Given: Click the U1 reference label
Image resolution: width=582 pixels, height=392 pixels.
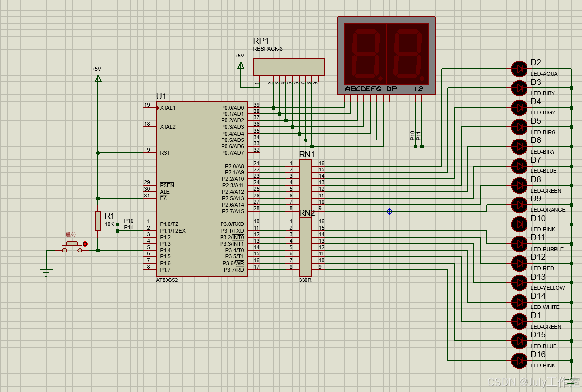Looking at the screenshot, I should click(161, 96).
